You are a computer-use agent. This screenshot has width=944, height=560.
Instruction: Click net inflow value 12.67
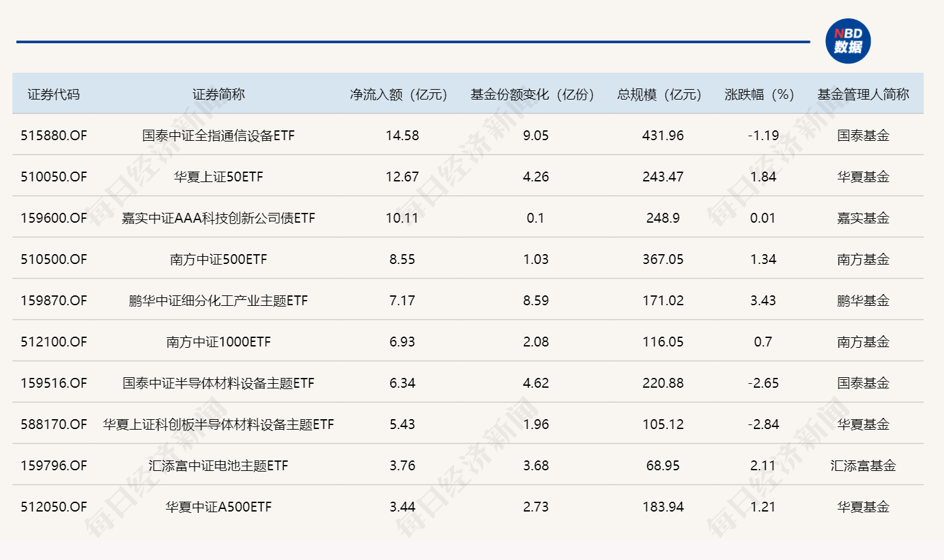[x=402, y=177]
